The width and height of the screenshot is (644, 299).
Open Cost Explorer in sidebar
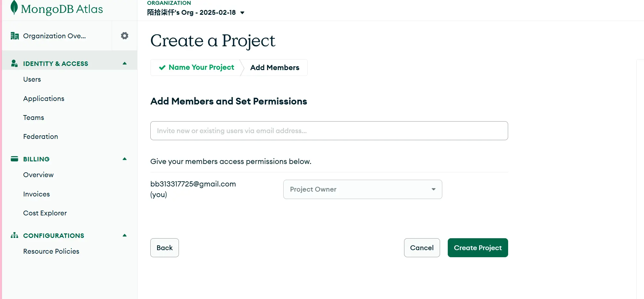pos(45,213)
